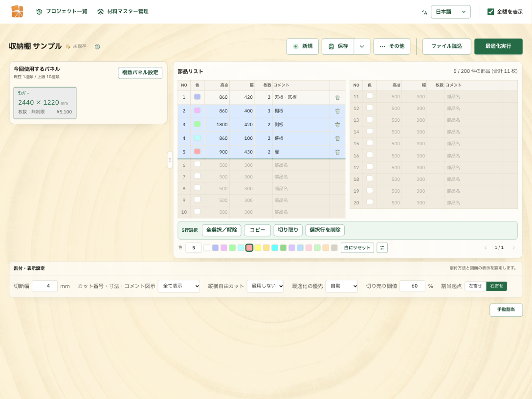Toggle the 金額を表示 checkbox
532x399 pixels.
490,12
